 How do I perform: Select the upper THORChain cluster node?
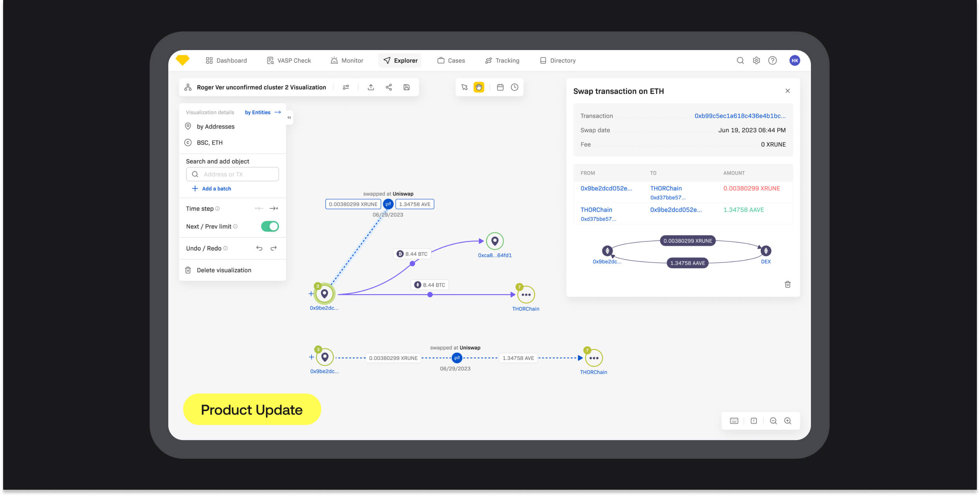tap(526, 295)
